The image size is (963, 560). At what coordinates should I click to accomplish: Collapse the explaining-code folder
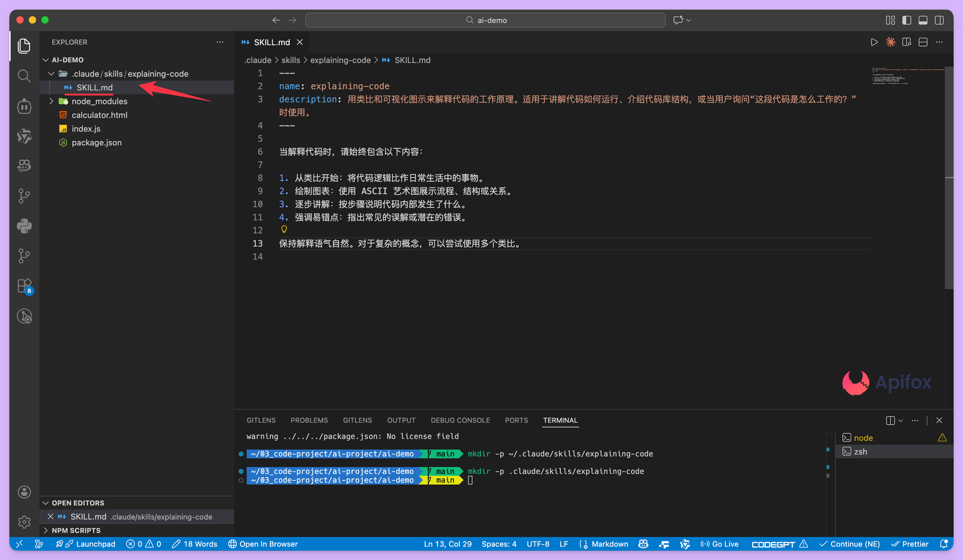pyautogui.click(x=52, y=74)
